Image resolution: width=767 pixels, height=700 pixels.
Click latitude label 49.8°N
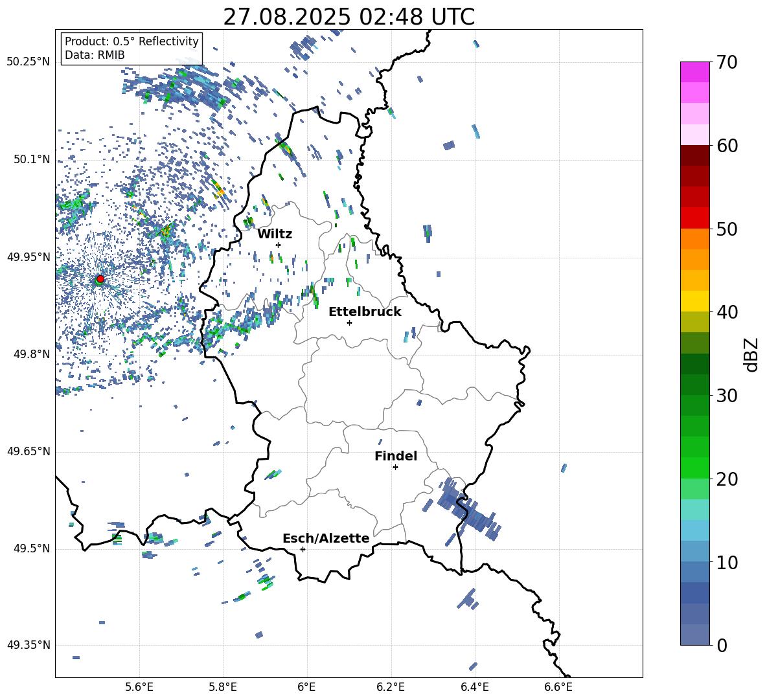pyautogui.click(x=32, y=354)
